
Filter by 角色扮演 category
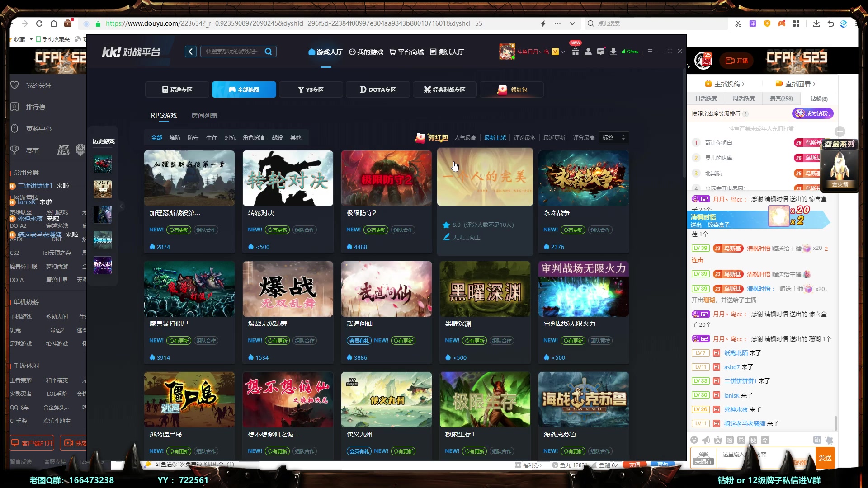[254, 137]
